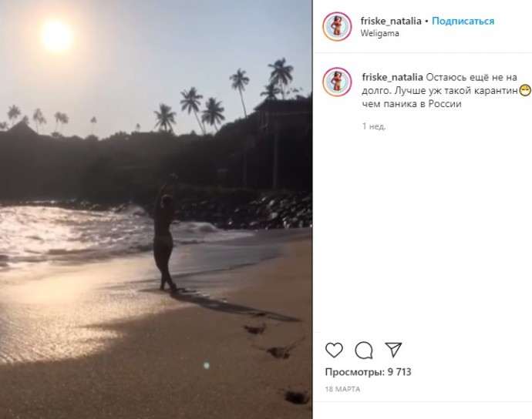Share the post via paper plane icon
532x419 pixels.
tap(393, 350)
